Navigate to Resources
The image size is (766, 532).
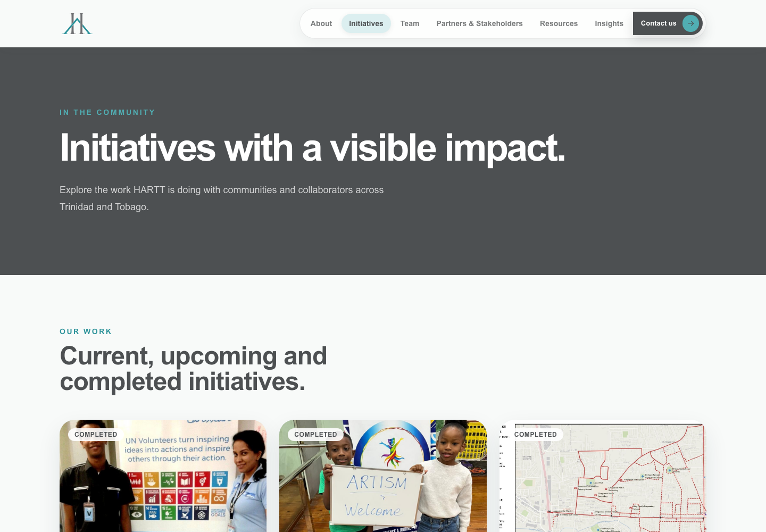(559, 23)
